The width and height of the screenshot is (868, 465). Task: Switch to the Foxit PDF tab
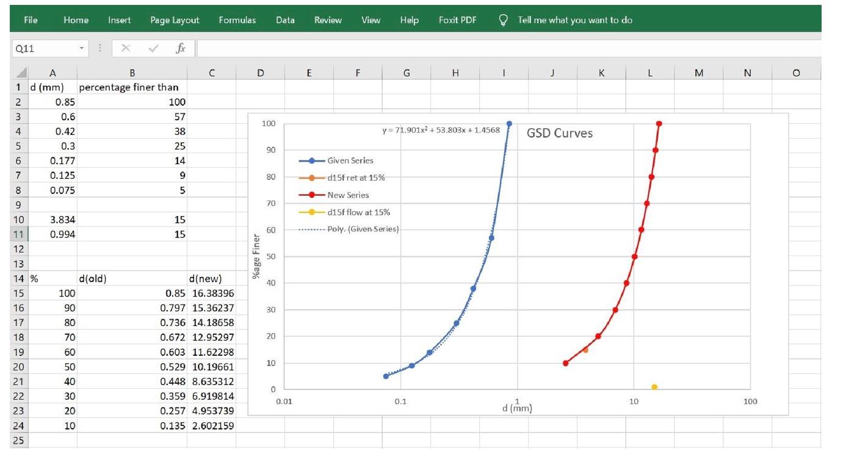coord(457,20)
